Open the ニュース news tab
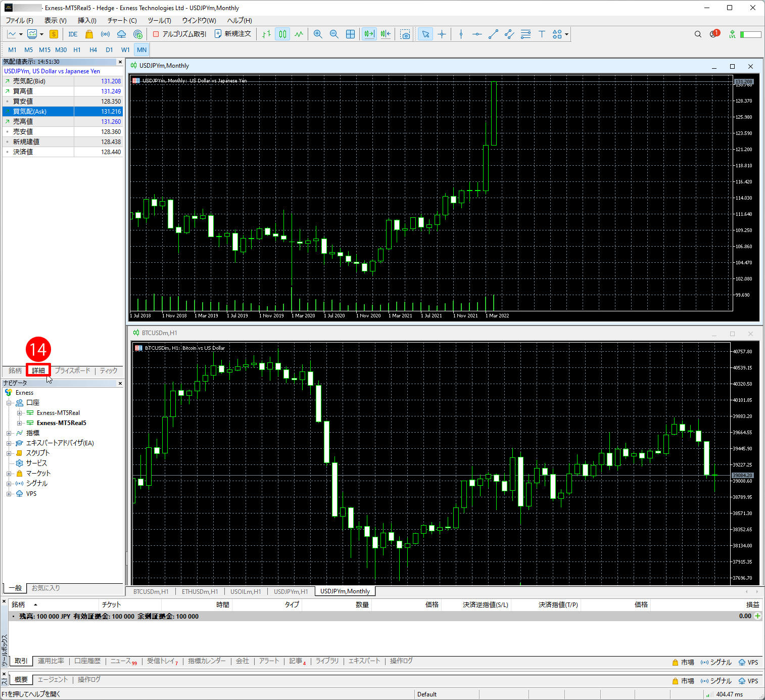765x700 pixels. [x=123, y=661]
